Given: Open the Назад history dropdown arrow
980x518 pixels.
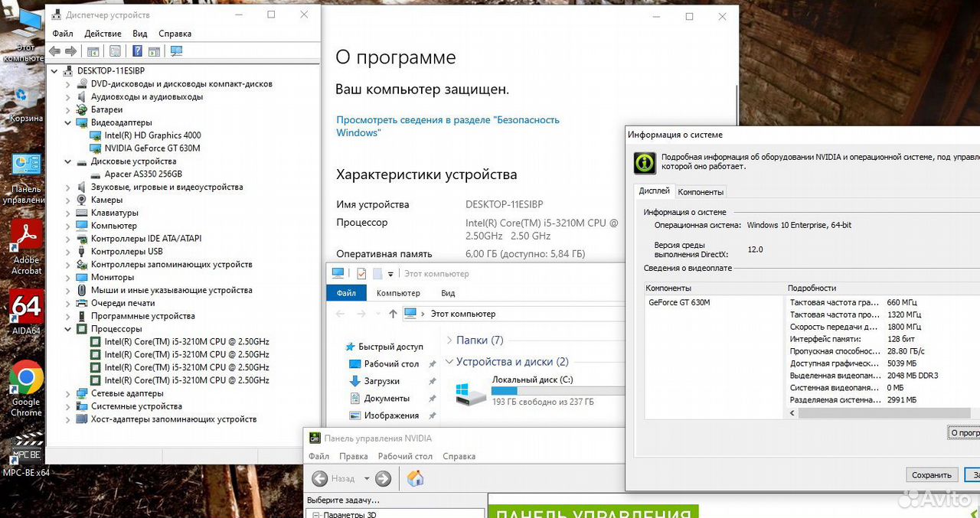Looking at the screenshot, I should pyautogui.click(x=367, y=479).
